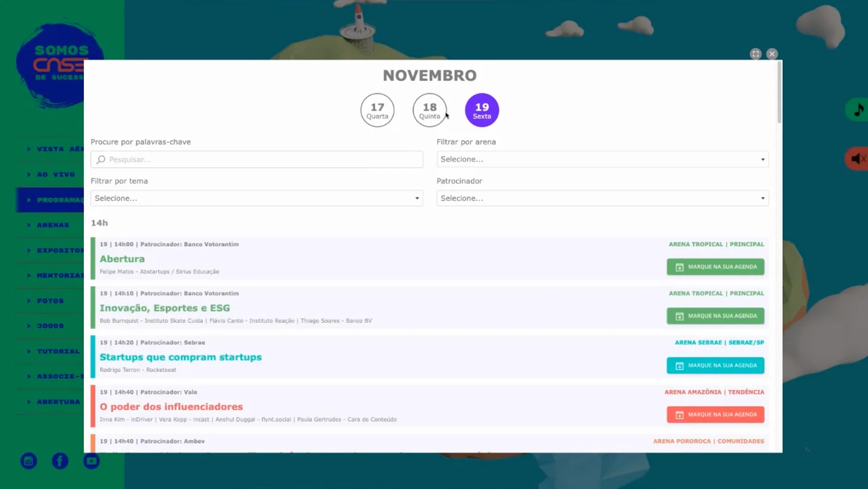Click ARENA SEBRAE | SEBRAE/SP label
The image size is (868, 489).
pyautogui.click(x=720, y=343)
